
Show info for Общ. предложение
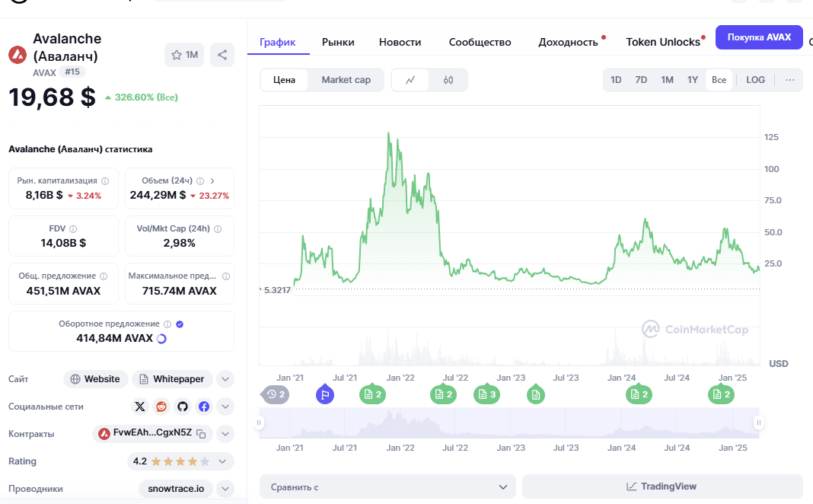click(x=104, y=276)
